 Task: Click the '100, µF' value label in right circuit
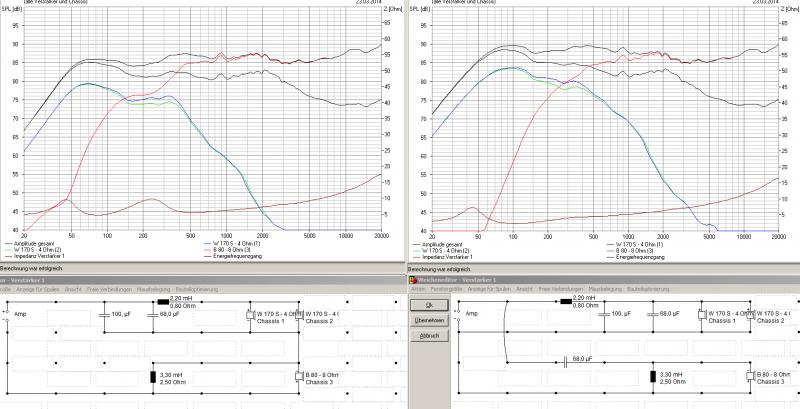[621, 315]
